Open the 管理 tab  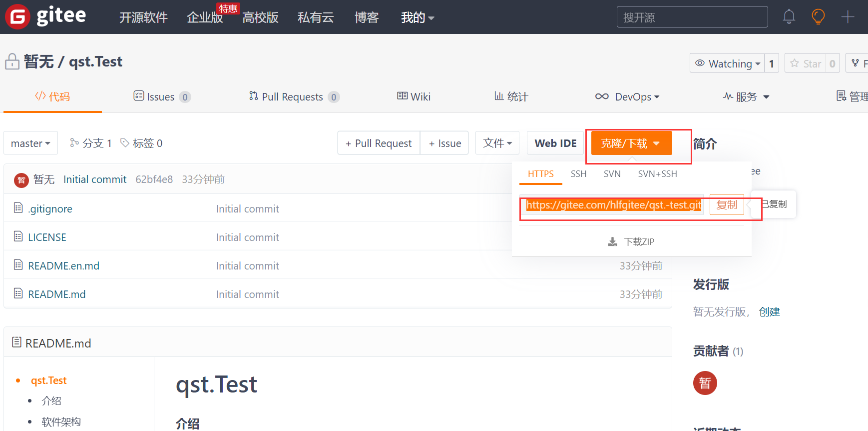(x=852, y=96)
